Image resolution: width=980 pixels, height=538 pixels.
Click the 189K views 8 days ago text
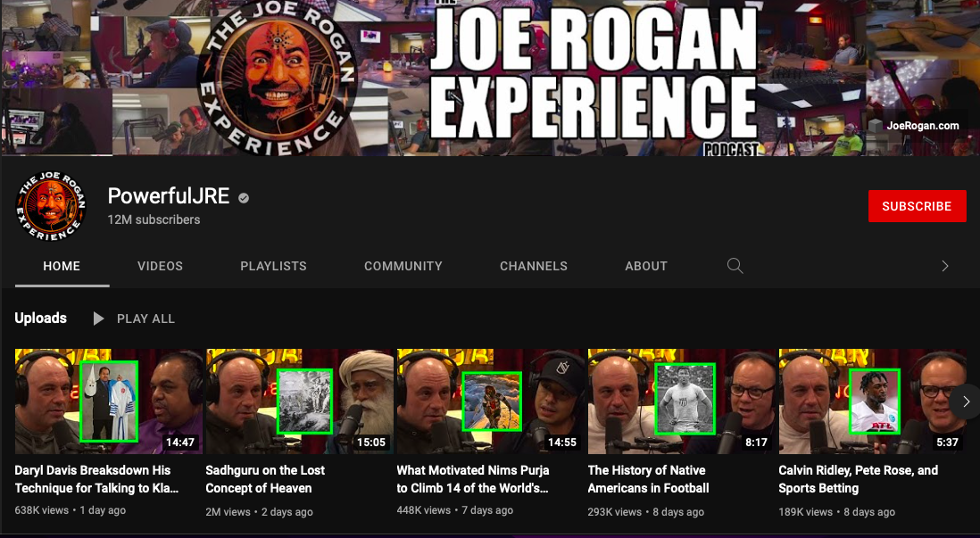[x=837, y=512]
